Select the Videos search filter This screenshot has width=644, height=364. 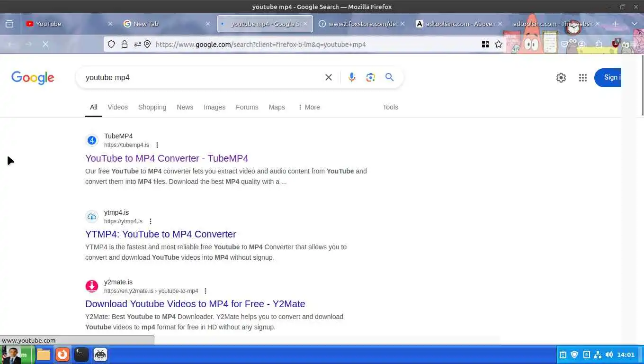point(117,107)
